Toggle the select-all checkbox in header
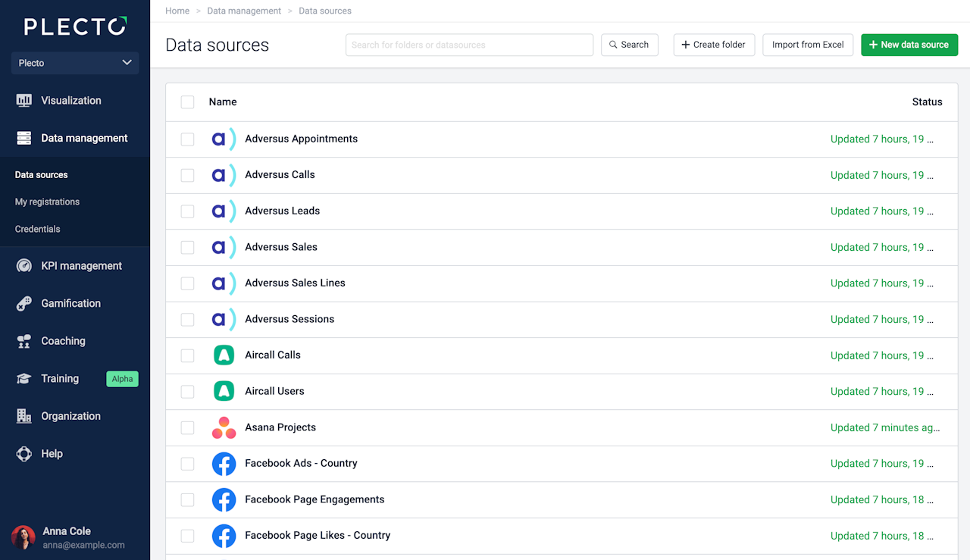 pyautogui.click(x=187, y=102)
